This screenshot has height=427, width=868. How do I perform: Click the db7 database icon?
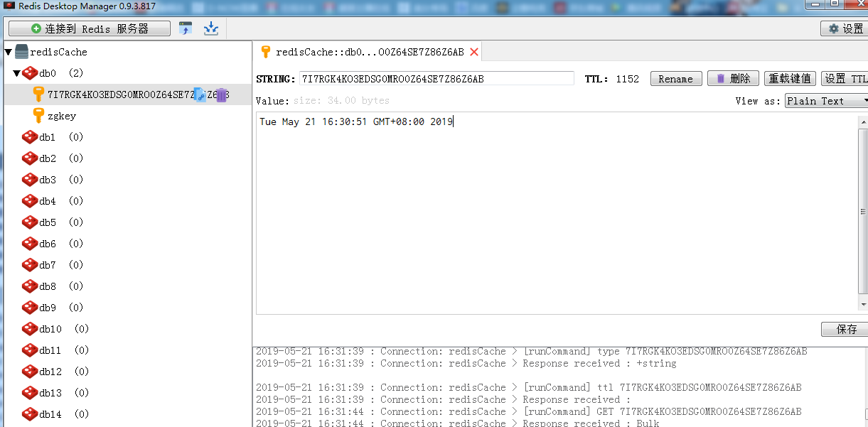[x=30, y=265]
